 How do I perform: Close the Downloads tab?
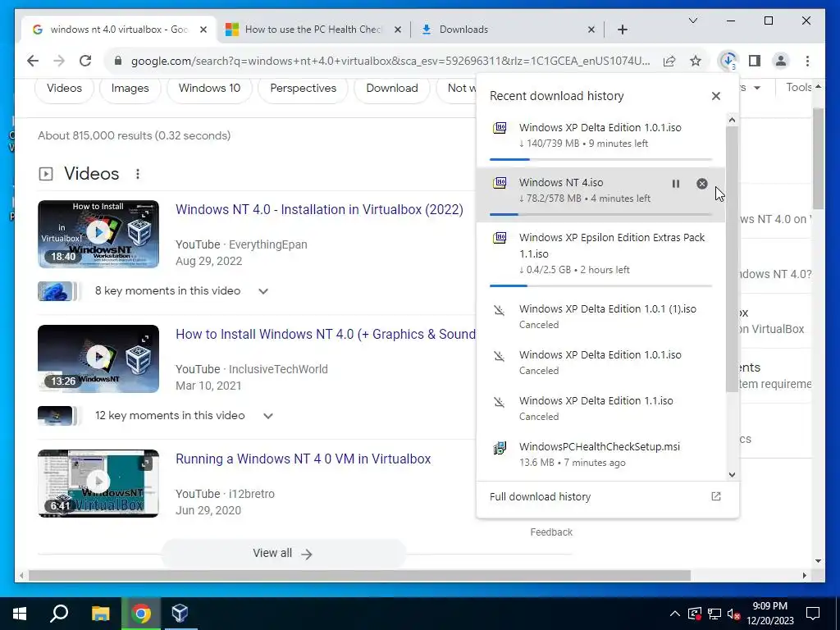click(x=591, y=30)
